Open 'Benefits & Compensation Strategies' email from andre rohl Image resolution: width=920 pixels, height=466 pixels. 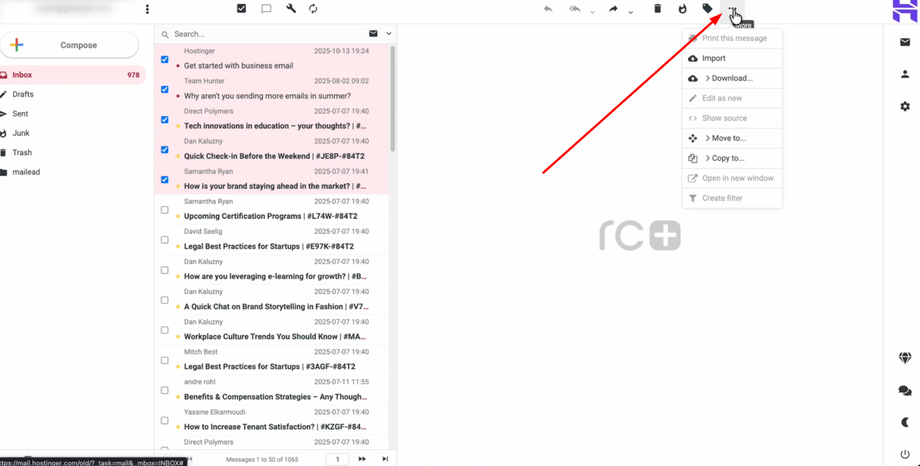[272, 390]
